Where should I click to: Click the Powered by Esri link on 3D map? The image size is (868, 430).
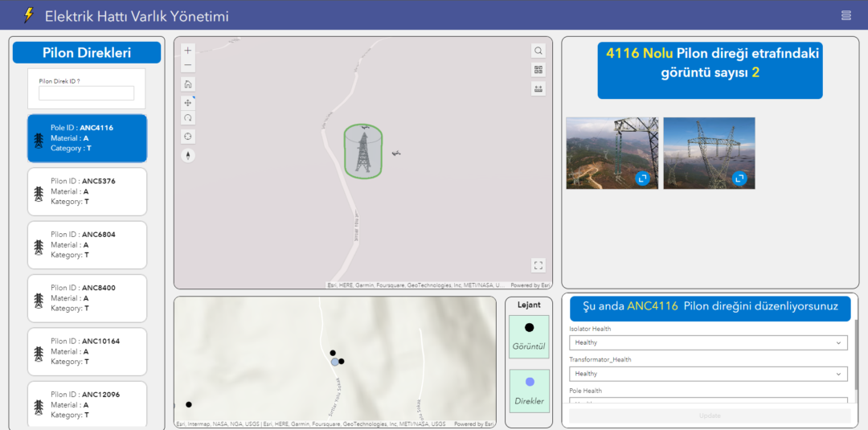530,285
